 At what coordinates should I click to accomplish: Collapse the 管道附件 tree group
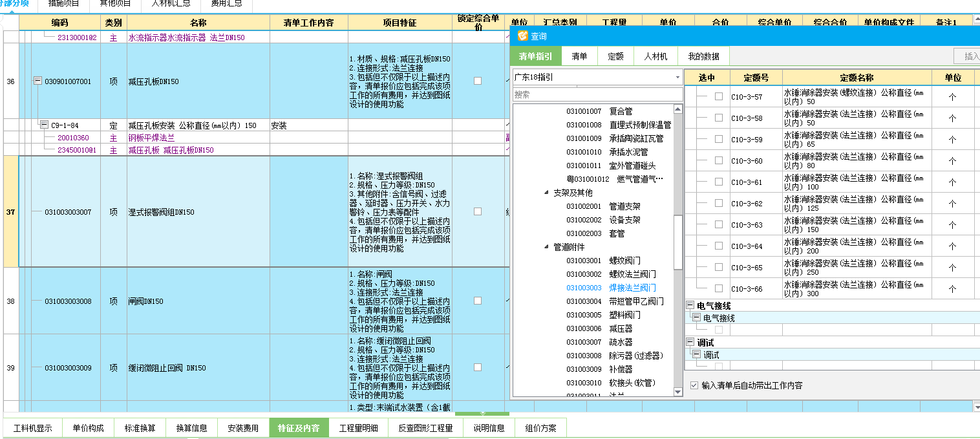click(x=546, y=247)
